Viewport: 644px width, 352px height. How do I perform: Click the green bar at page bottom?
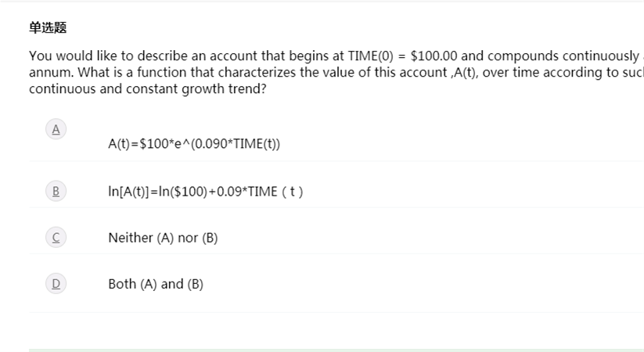pos(336,350)
